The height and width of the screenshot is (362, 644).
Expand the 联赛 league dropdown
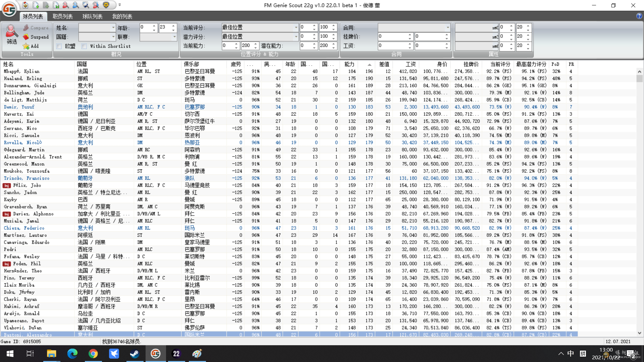coord(174,37)
